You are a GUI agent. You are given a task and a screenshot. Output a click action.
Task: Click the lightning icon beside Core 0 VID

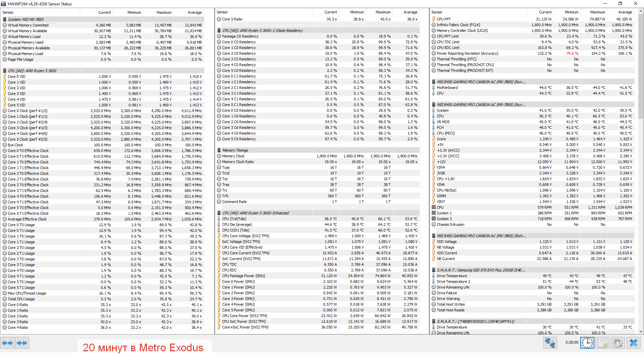pos(5,76)
